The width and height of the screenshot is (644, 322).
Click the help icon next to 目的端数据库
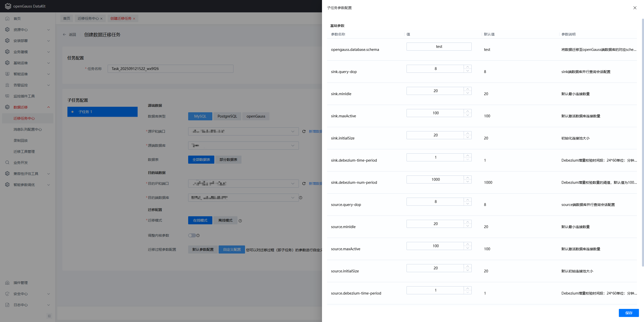(301, 198)
